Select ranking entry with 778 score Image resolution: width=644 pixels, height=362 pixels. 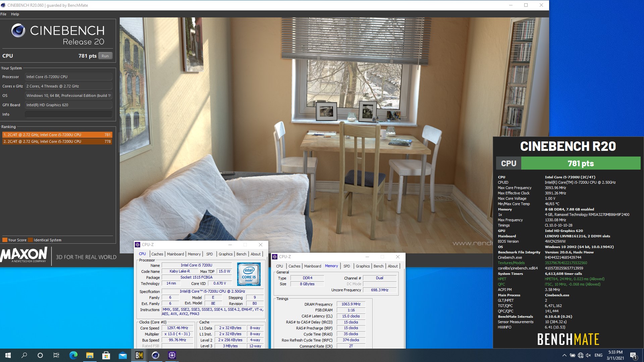click(x=57, y=141)
